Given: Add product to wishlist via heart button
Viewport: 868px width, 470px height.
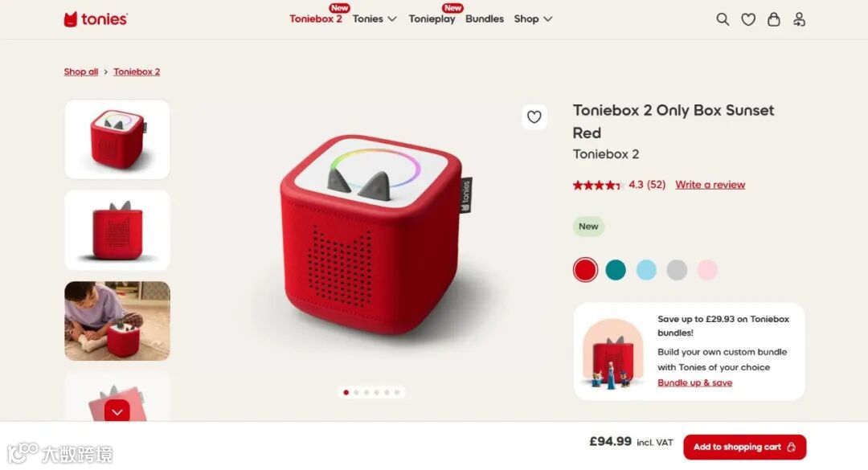Looking at the screenshot, I should pos(534,116).
